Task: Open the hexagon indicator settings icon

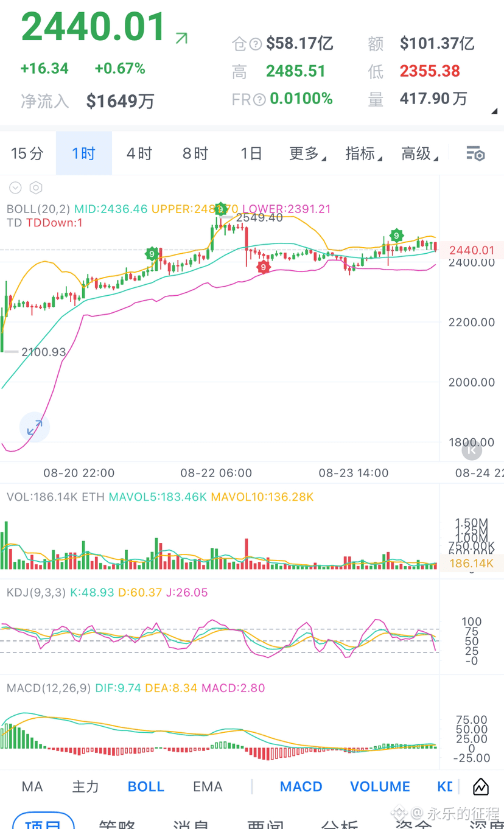Action: (36, 187)
